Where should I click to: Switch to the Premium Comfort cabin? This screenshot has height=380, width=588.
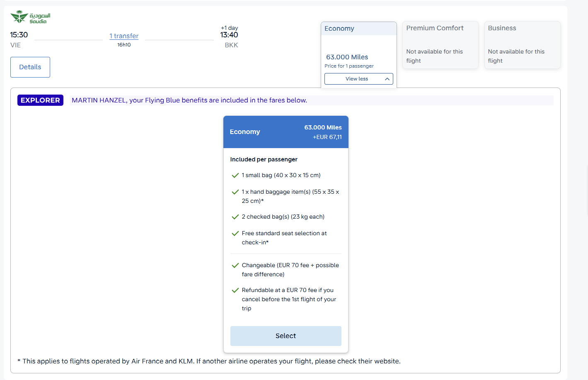[x=440, y=44]
